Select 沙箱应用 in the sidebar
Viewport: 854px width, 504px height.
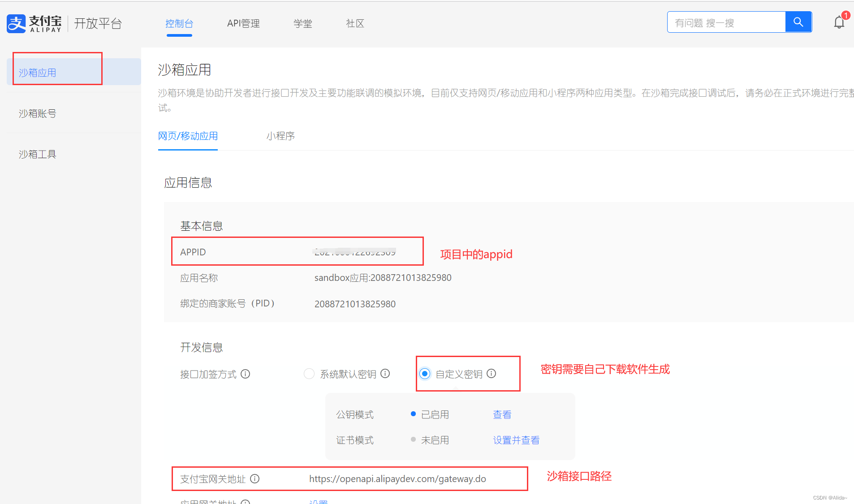click(x=74, y=72)
